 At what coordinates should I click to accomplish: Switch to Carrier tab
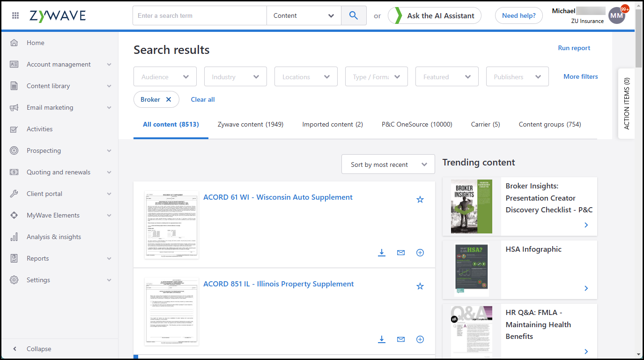486,124
